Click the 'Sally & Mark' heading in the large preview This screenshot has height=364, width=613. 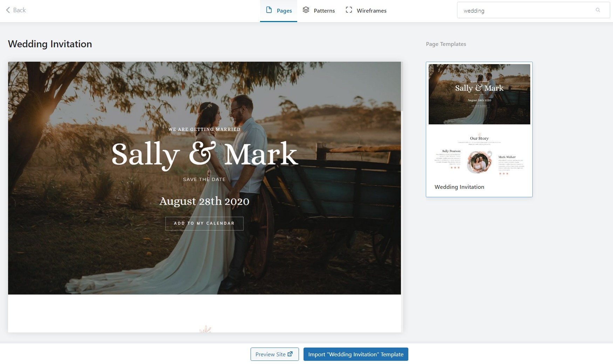tap(205, 154)
